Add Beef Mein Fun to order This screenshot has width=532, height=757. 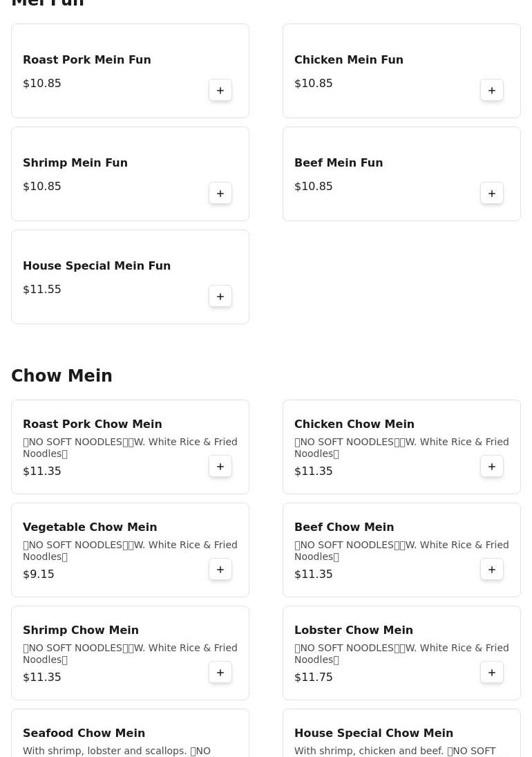click(492, 194)
